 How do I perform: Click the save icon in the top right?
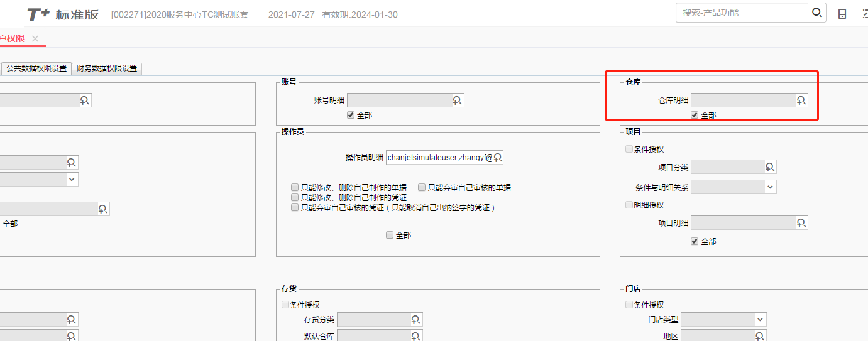point(842,13)
